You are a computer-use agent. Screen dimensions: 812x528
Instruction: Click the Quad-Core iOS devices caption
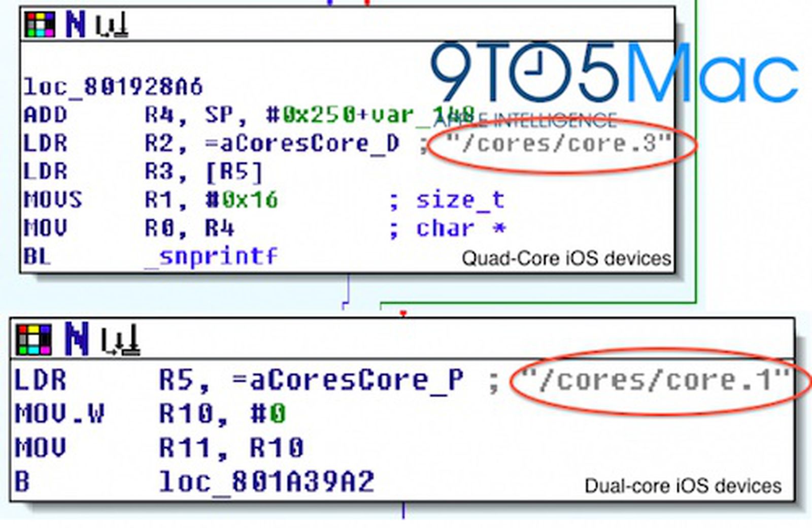pos(563,257)
